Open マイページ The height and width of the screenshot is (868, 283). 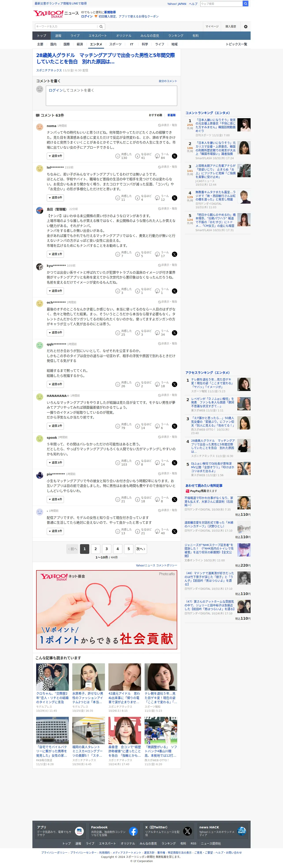pyautogui.click(x=212, y=27)
